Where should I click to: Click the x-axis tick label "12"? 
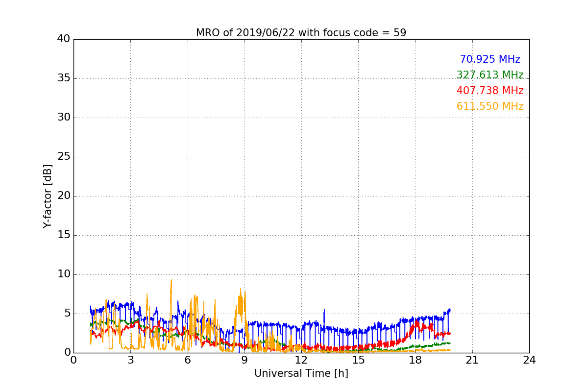pos(301,360)
